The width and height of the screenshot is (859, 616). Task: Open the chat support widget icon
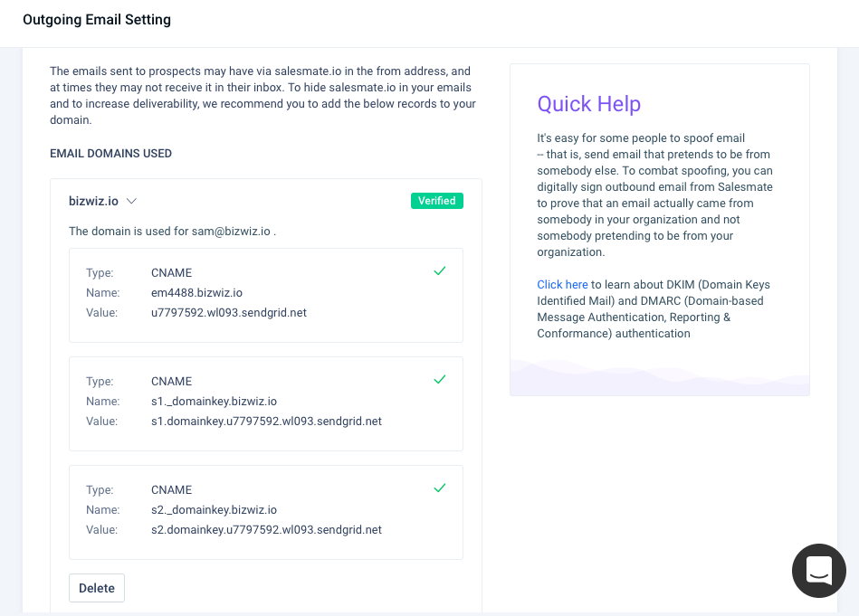818,571
